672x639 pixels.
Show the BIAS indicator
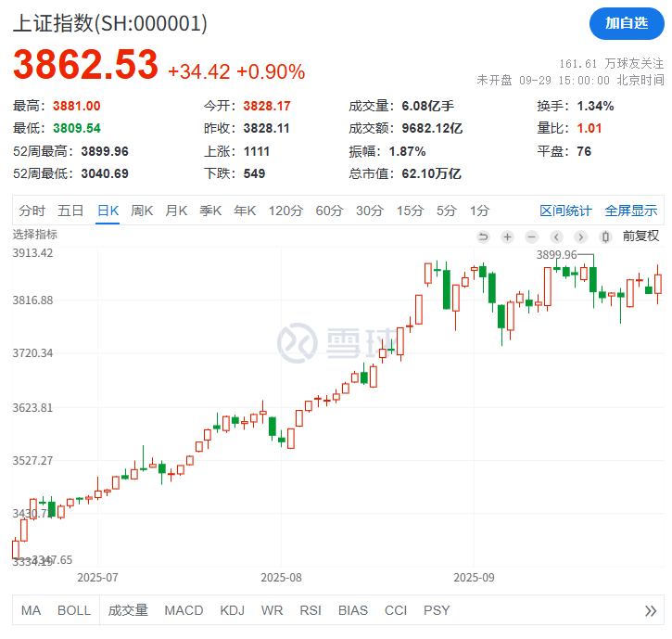click(x=353, y=610)
